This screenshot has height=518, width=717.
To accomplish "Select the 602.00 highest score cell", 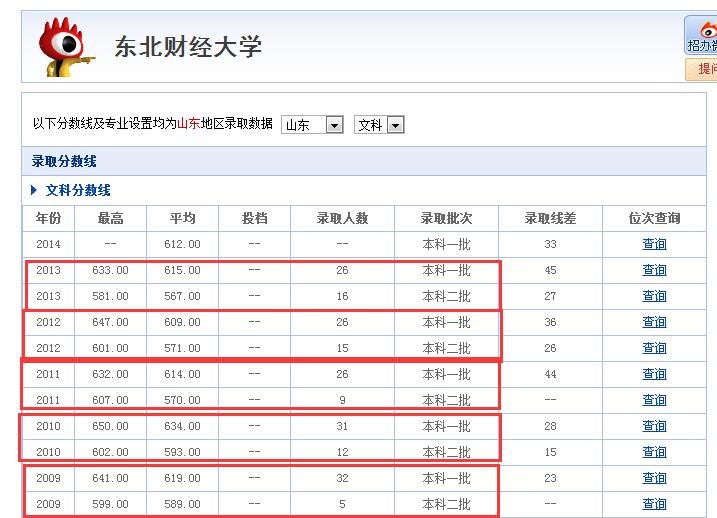I will point(110,452).
